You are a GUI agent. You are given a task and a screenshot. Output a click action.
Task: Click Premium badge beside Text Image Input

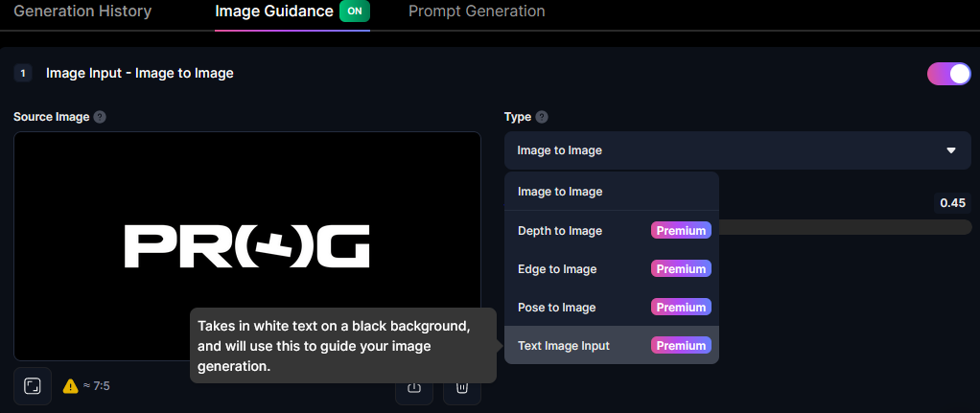(681, 346)
